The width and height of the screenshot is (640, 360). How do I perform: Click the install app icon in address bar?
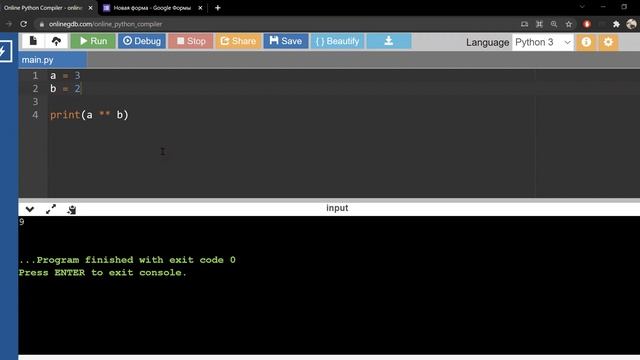click(x=524, y=24)
